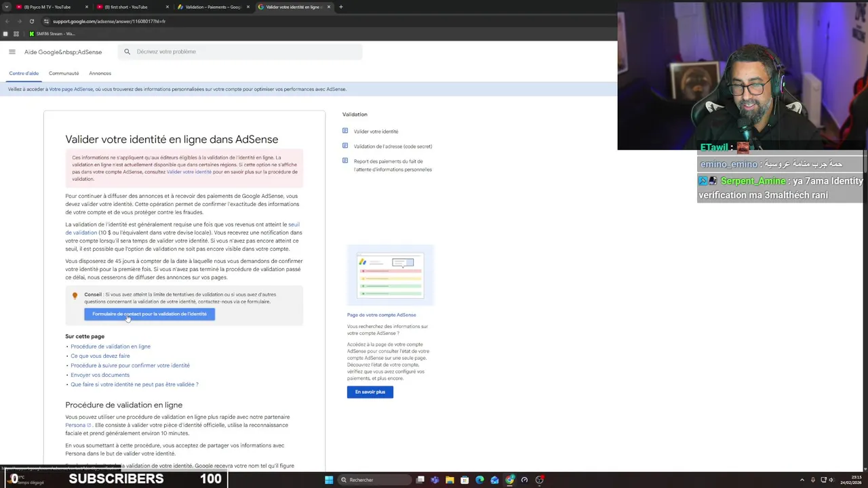The width and height of the screenshot is (868, 488).
Task: Open 'Que faire si votre identité ne peut pas être validée ?'
Action: [x=134, y=384]
